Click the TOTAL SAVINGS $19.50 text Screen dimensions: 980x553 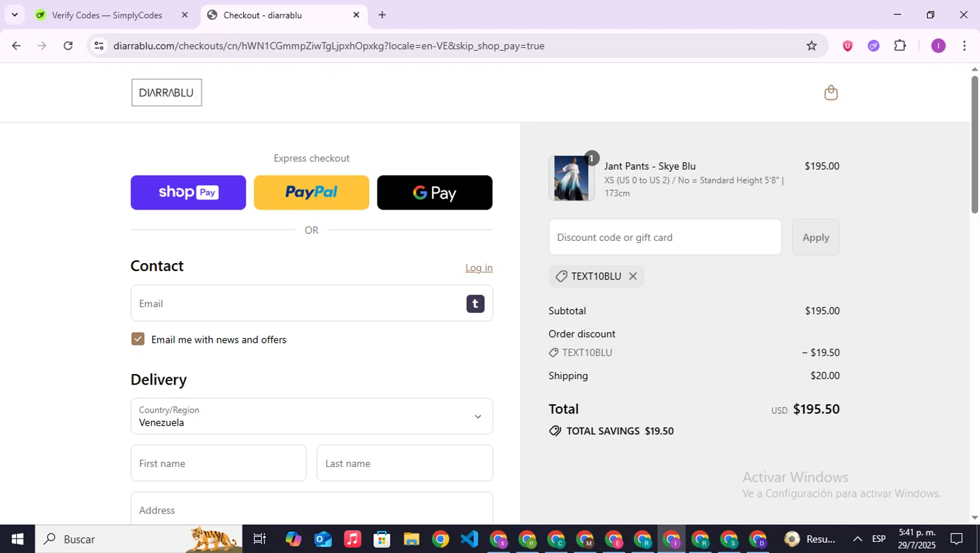(619, 431)
